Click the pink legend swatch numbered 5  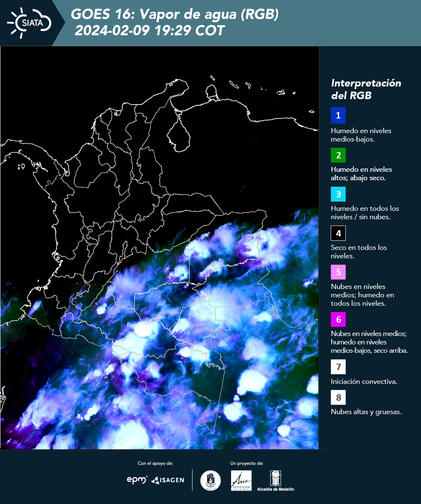(x=338, y=272)
